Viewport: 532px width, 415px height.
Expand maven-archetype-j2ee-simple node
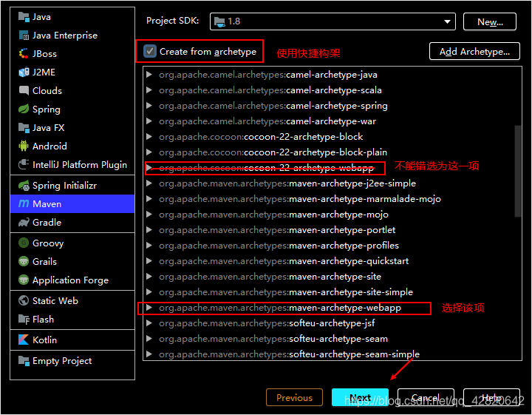[149, 183]
